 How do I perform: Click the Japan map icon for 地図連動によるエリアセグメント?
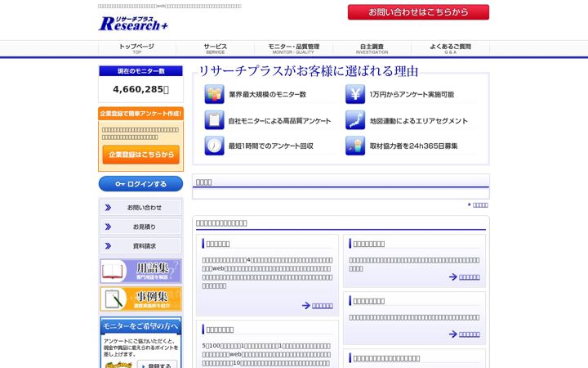click(x=354, y=119)
